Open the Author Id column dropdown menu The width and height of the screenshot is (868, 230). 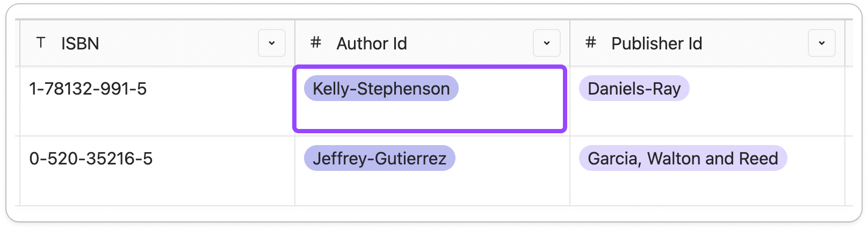pos(547,43)
